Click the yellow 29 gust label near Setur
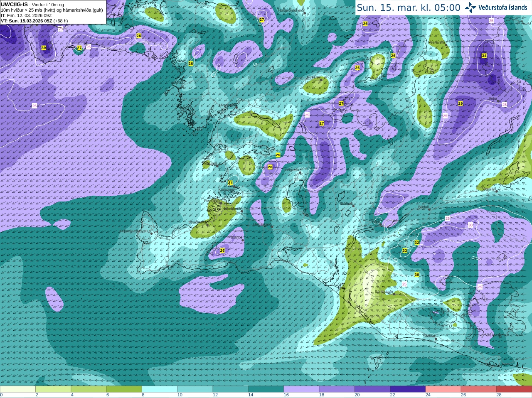The height and width of the screenshot is (398, 532). point(461,103)
